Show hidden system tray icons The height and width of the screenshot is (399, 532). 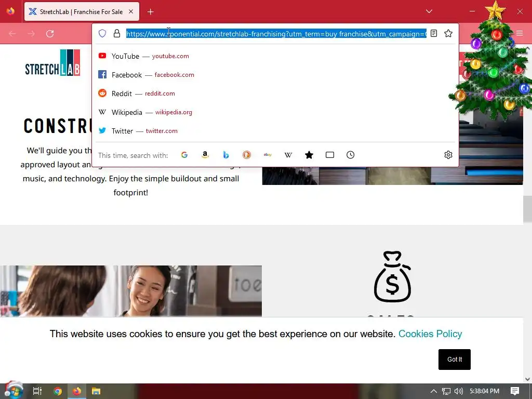pyautogui.click(x=434, y=391)
